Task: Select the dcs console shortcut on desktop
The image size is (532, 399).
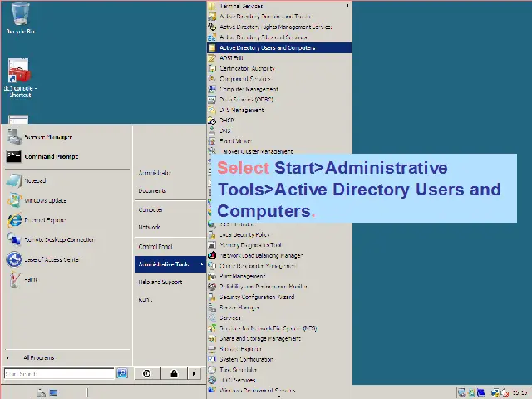Action: [x=20, y=78]
